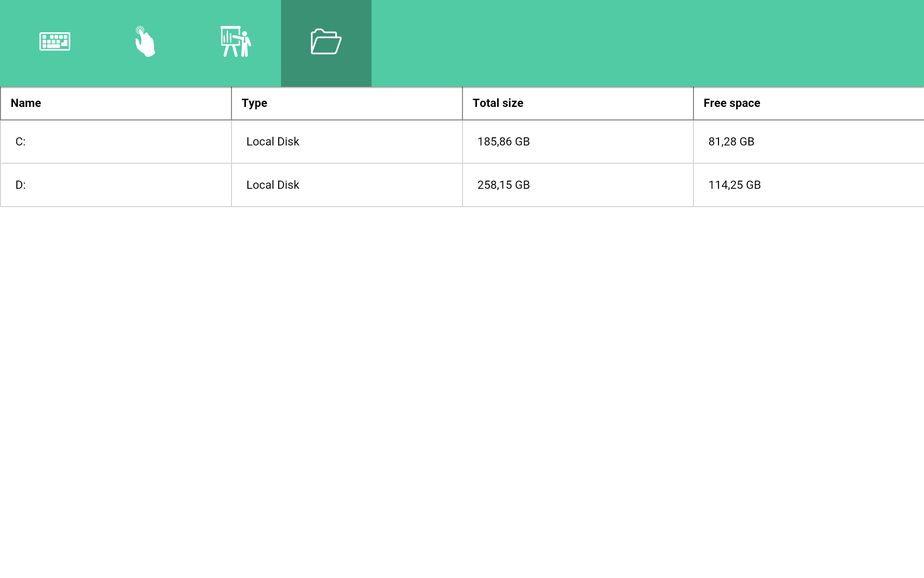
Task: Sort by the Total size header
Action: point(498,103)
